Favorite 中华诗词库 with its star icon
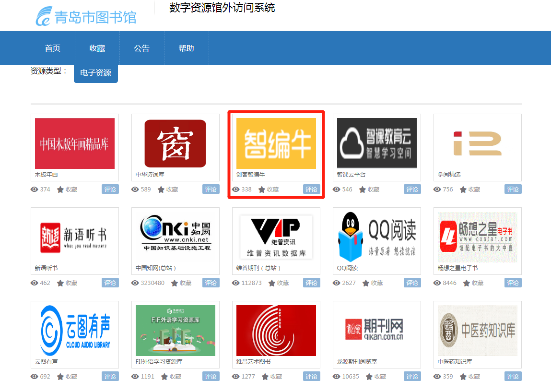The height and width of the screenshot is (392, 551). (x=161, y=190)
